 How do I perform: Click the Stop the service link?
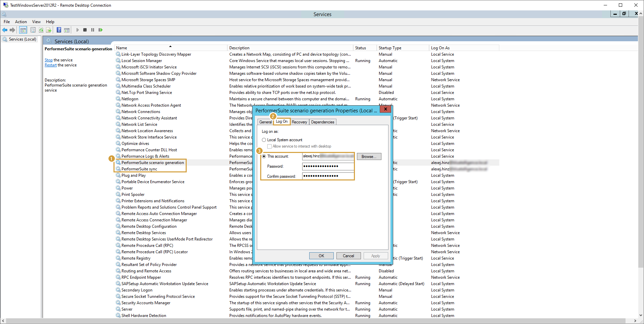pyautogui.click(x=49, y=60)
